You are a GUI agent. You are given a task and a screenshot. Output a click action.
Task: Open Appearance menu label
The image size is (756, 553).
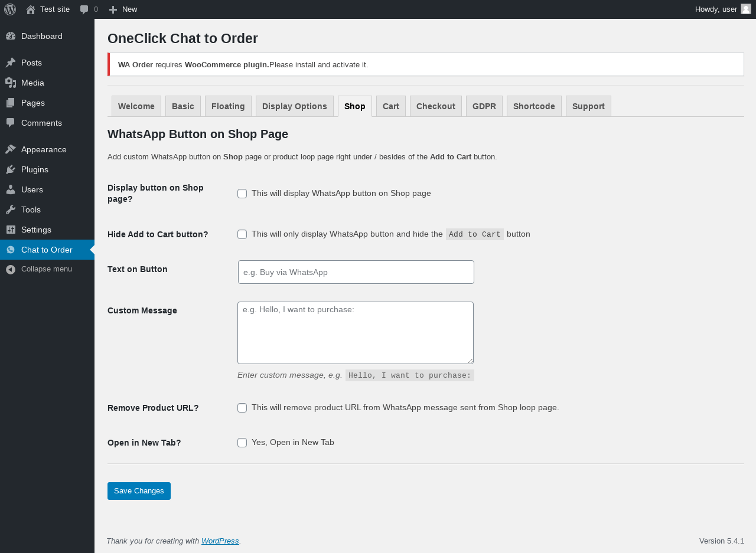[x=44, y=149]
